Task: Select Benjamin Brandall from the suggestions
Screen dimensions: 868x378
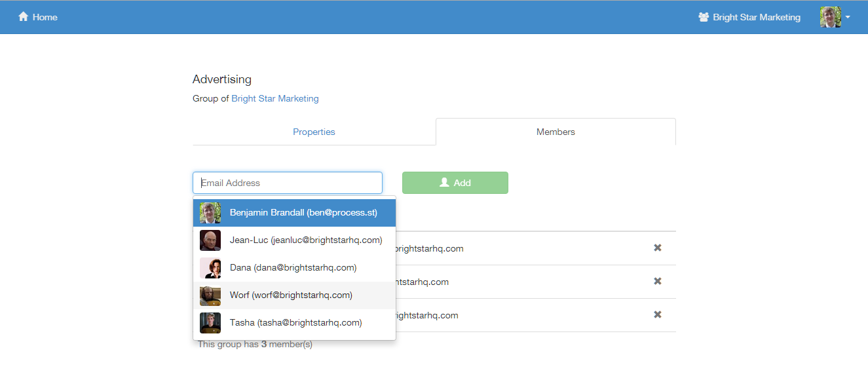Action: tap(303, 213)
